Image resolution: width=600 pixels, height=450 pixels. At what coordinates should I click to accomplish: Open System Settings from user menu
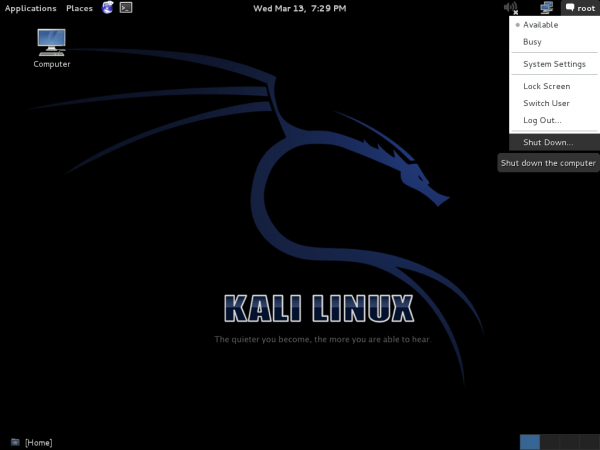554,64
